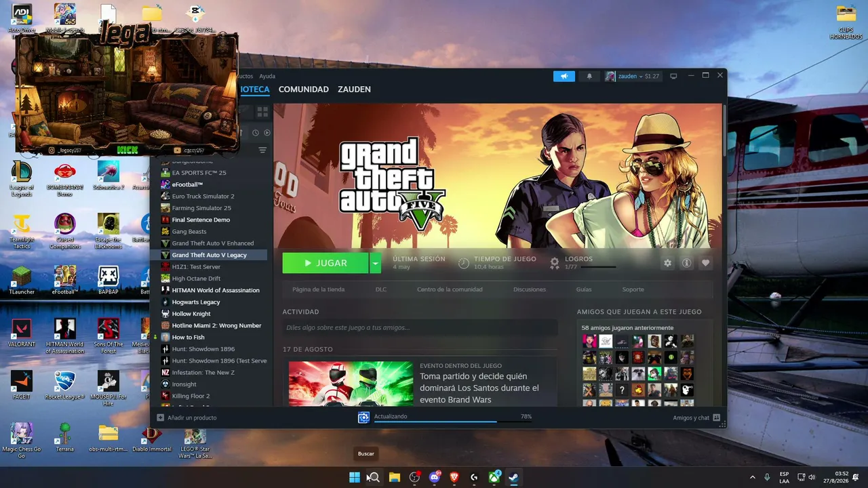Show hidden system tray icons

752,477
